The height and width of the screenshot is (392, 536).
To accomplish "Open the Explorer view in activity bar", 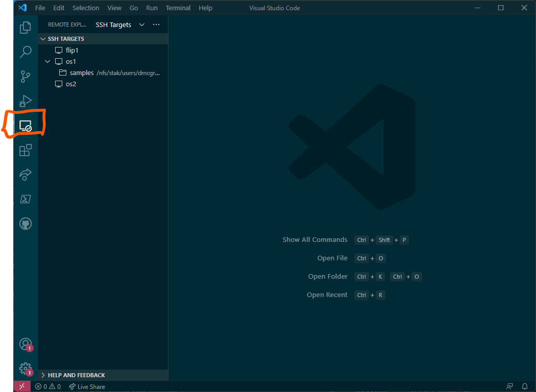I will [26, 28].
